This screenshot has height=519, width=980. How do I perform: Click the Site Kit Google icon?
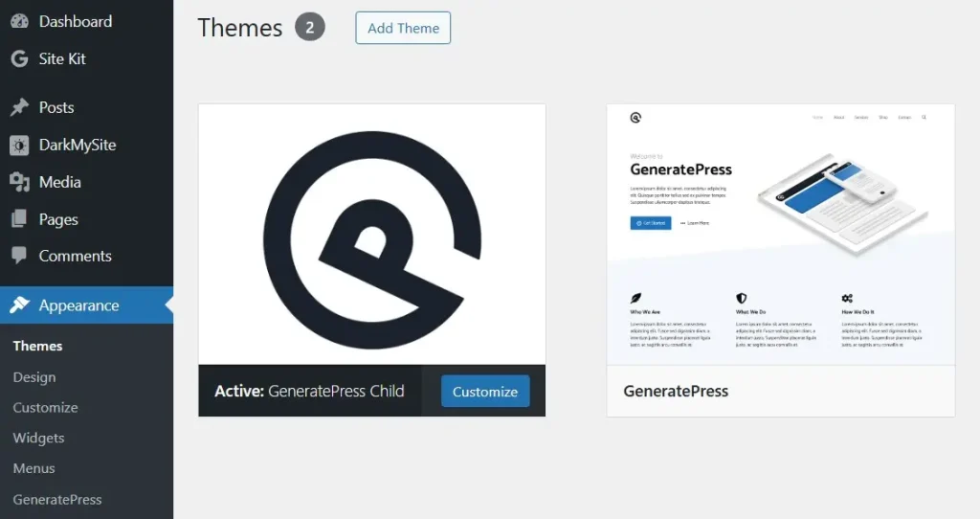click(x=19, y=58)
